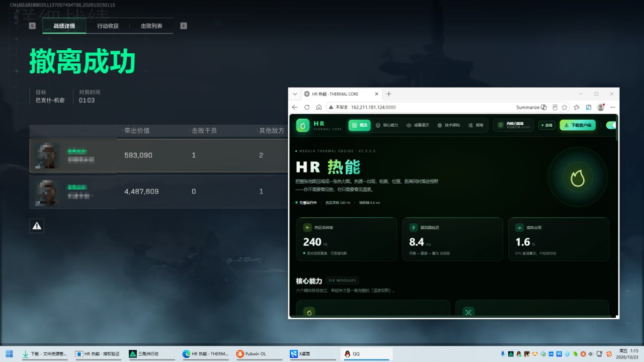Open HR 热能 · 授权验证 taskbar window
Image resolution: width=644 pixels, height=362 pixels.
[x=98, y=354]
